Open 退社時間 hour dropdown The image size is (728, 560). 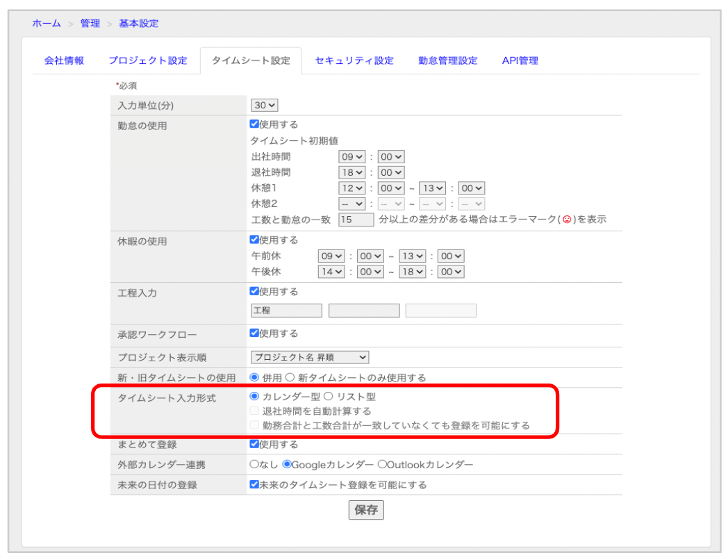tap(352, 173)
